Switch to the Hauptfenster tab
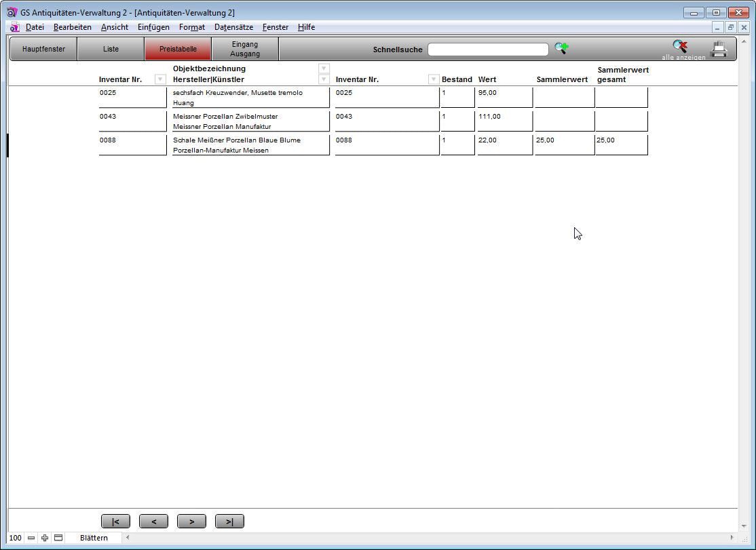This screenshot has height=550, width=756. pyautogui.click(x=43, y=49)
